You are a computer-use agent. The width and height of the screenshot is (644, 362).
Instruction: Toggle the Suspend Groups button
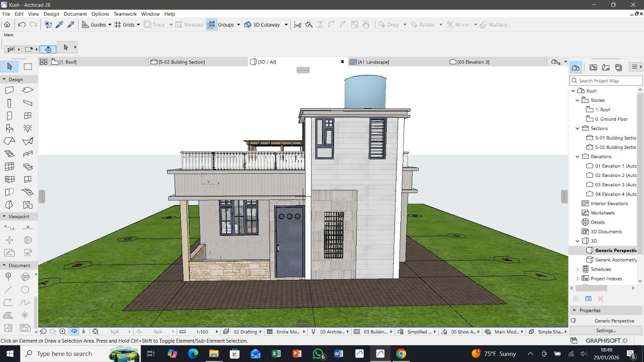[x=211, y=25]
